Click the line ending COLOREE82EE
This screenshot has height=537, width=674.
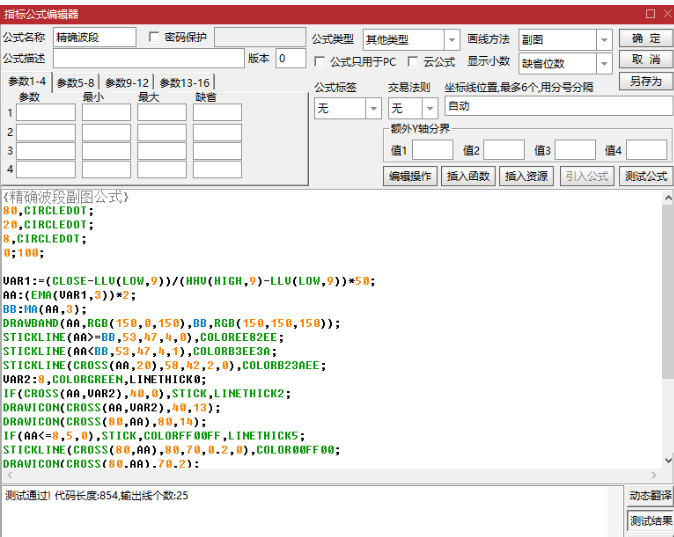[143, 338]
